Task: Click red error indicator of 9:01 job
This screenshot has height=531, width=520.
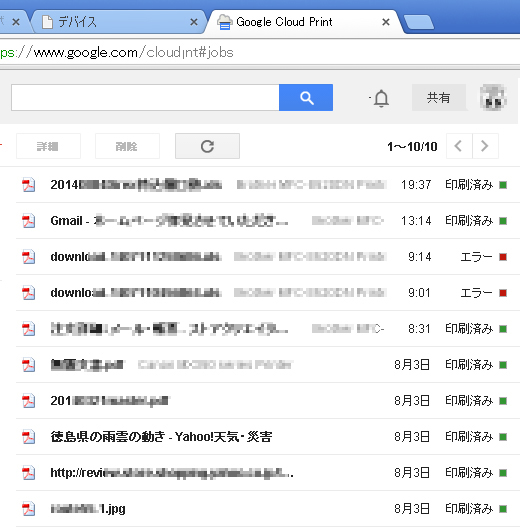Action: 503,293
